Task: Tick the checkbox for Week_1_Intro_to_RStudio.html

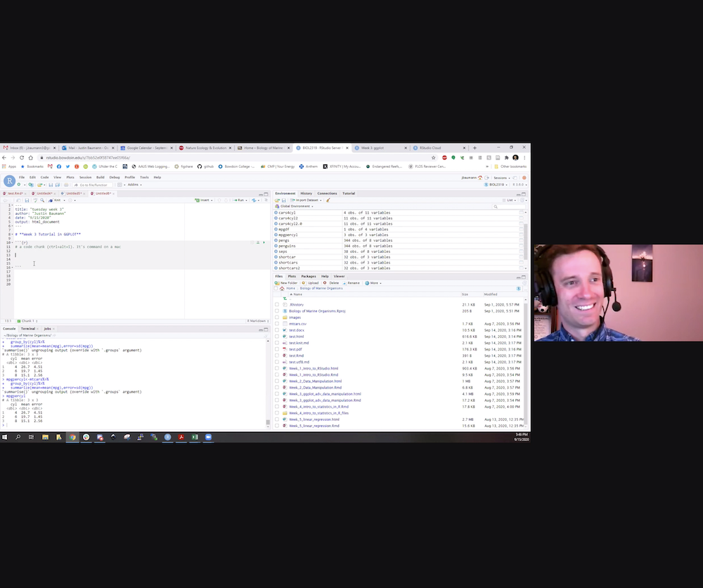Action: tap(276, 368)
